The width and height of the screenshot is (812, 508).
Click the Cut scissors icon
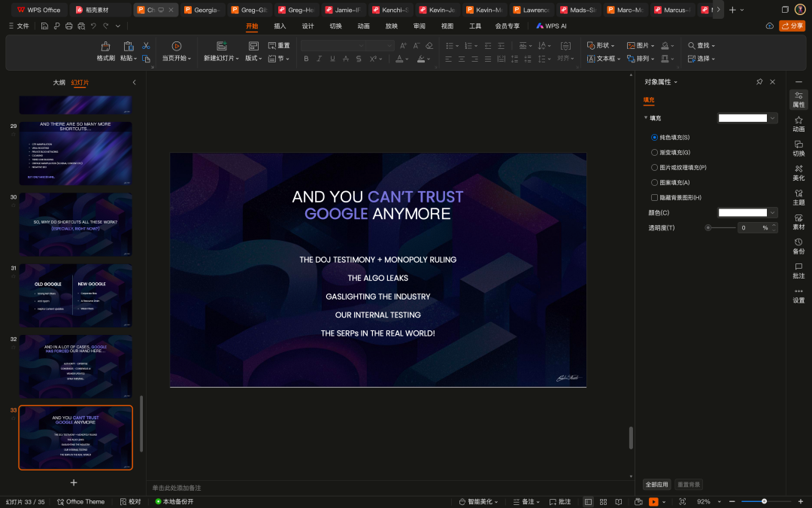[x=146, y=46]
